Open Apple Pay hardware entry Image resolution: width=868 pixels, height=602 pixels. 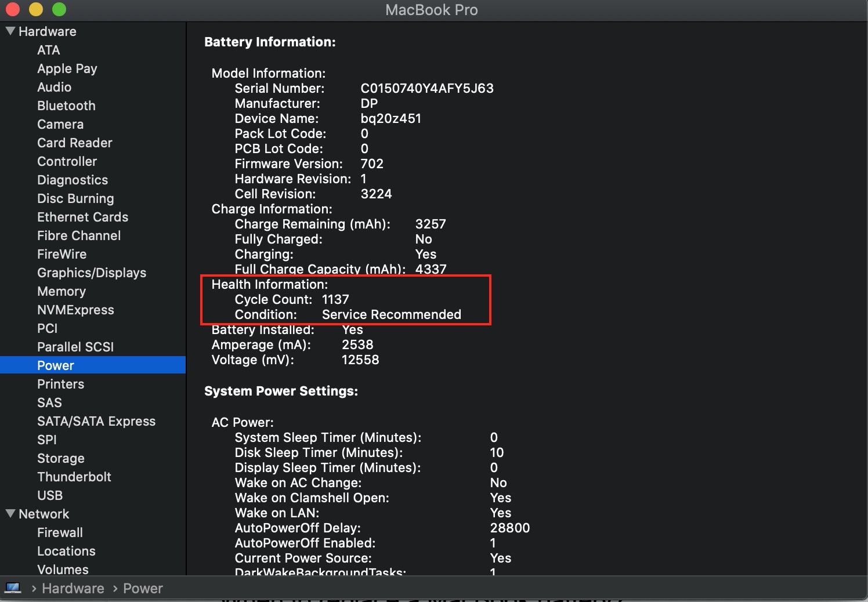point(67,68)
